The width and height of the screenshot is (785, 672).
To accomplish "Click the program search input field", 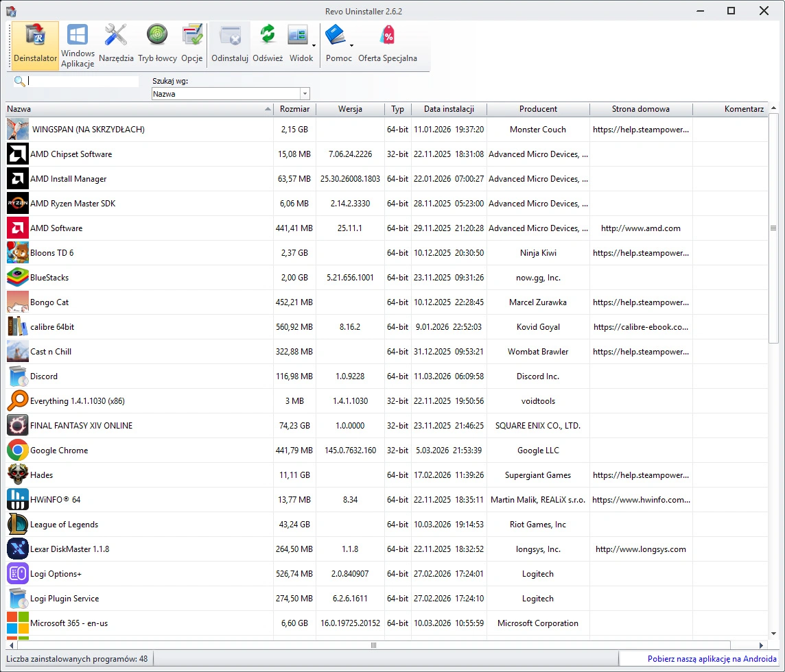I will pyautogui.click(x=83, y=82).
